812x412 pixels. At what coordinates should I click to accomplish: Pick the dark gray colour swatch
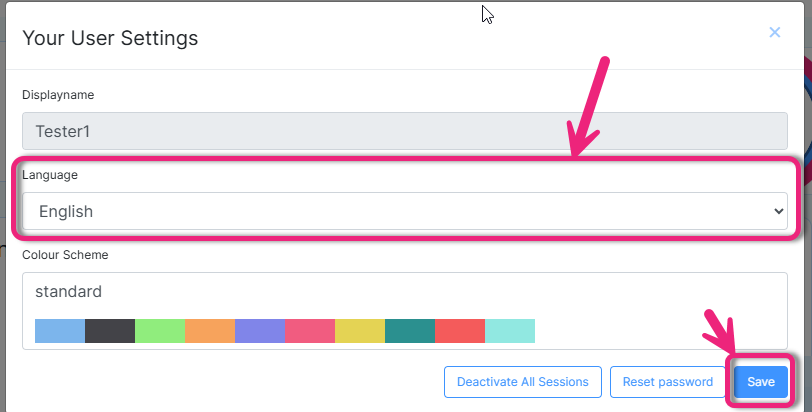point(110,331)
